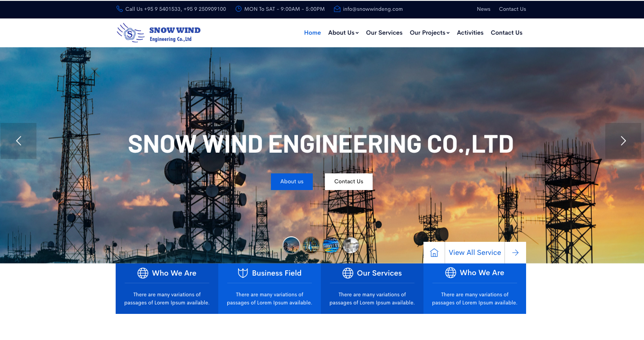
Task: Click the phone icon beside Call Us
Action: click(119, 9)
